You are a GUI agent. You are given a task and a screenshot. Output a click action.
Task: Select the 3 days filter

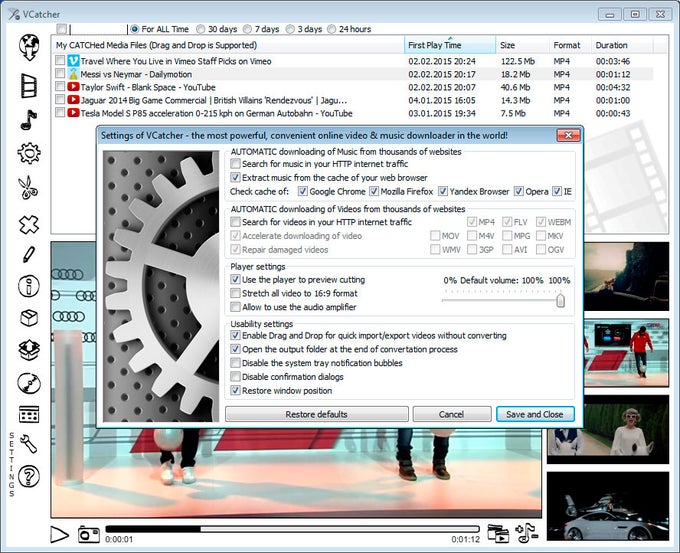[x=290, y=29]
